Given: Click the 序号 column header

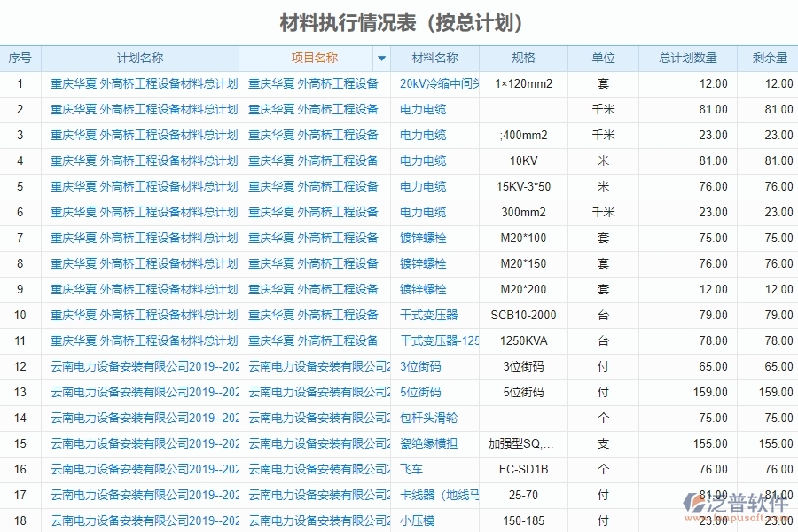Looking at the screenshot, I should (20, 58).
